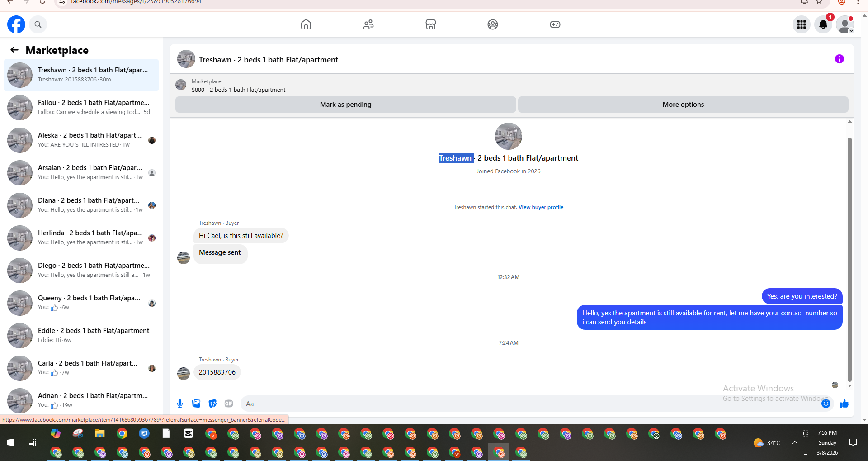Open Diego conversation
868x461 pixels.
[x=81, y=270]
